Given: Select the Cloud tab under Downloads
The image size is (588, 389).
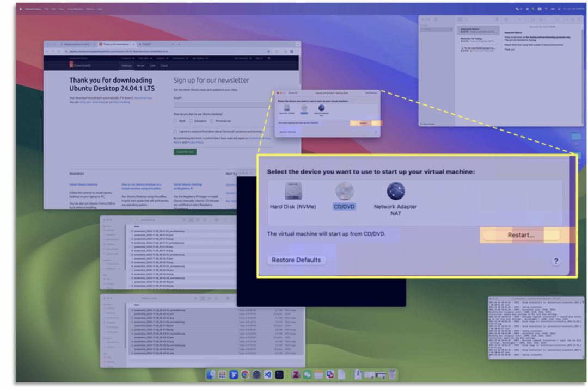Looking at the screenshot, I should coord(164,66).
